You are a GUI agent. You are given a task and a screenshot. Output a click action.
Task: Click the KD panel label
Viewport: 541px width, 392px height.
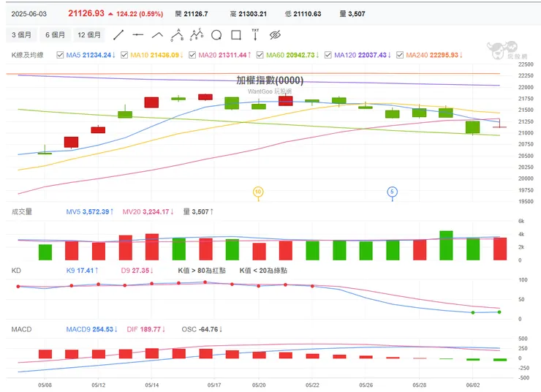[x=16, y=271]
